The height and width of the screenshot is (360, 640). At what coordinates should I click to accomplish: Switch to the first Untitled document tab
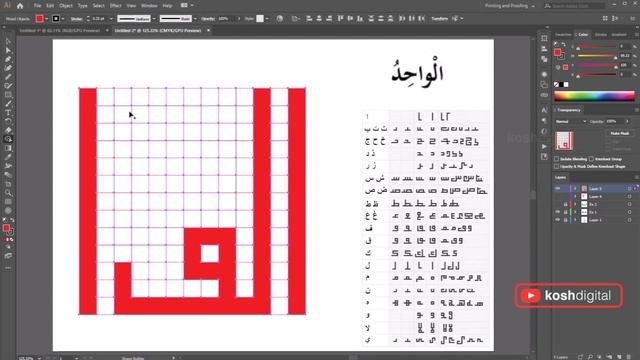(x=60, y=31)
